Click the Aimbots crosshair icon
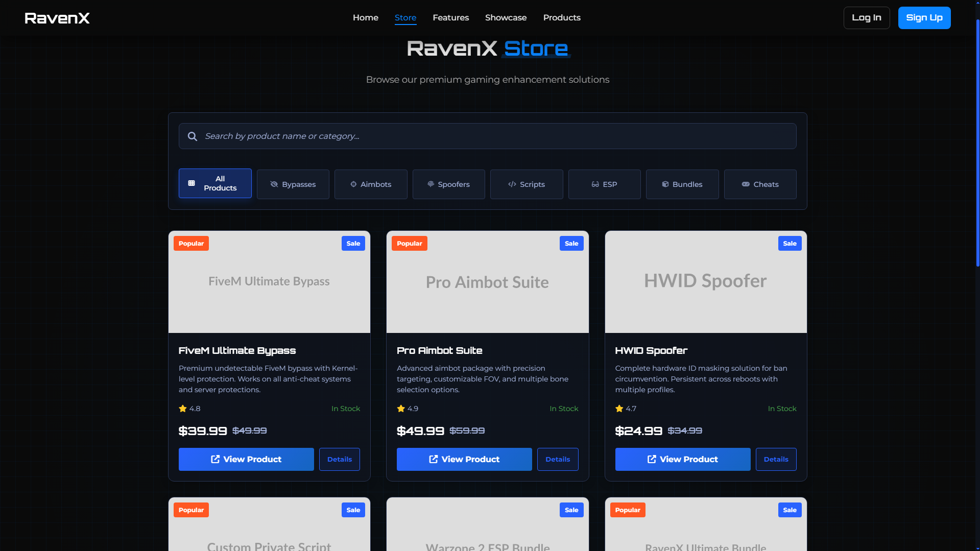This screenshot has width=980, height=551. 353,184
